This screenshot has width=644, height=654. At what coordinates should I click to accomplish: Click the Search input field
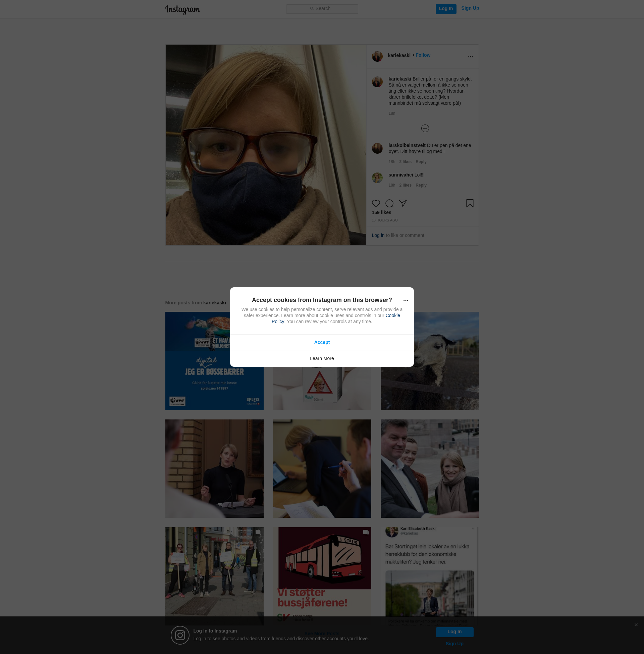tap(322, 9)
